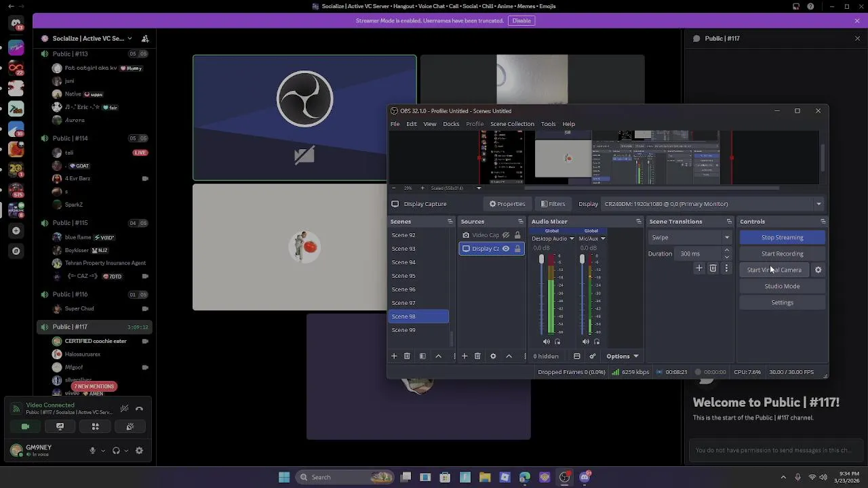Open OBS Edit menu

412,124
